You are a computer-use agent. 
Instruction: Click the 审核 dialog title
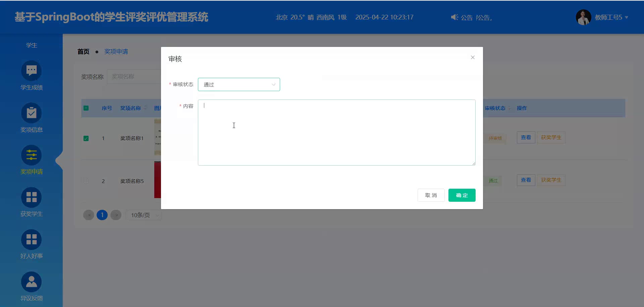click(175, 59)
